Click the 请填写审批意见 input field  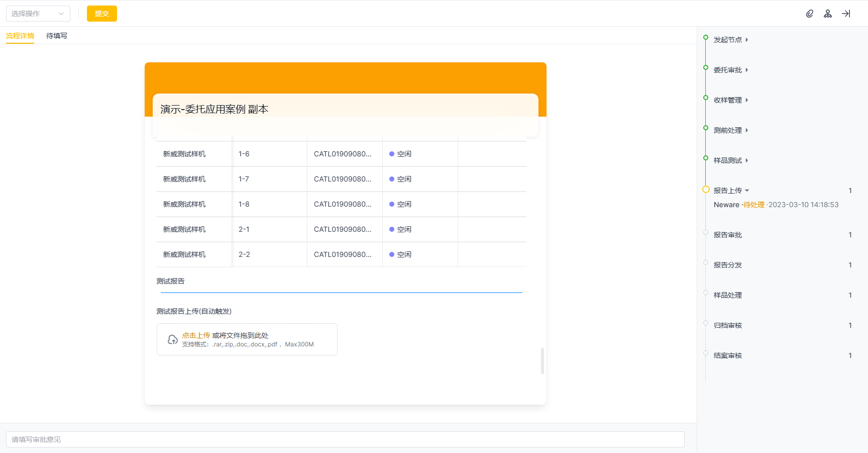point(345,439)
